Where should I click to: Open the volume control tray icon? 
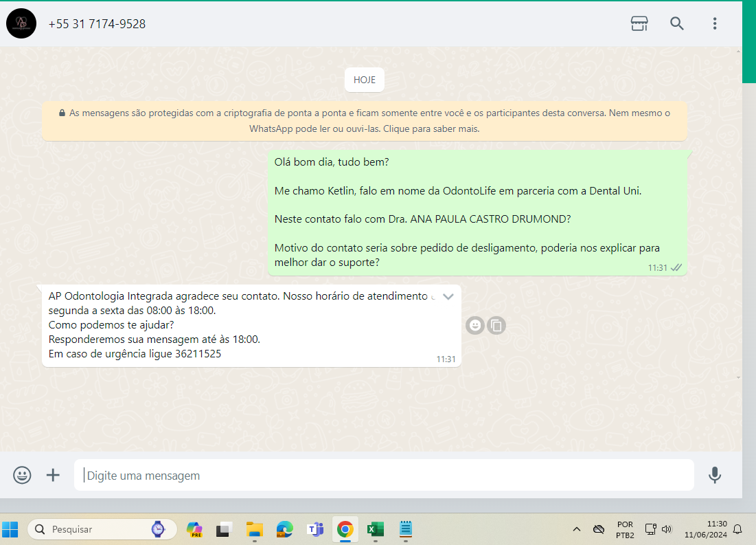coord(667,530)
